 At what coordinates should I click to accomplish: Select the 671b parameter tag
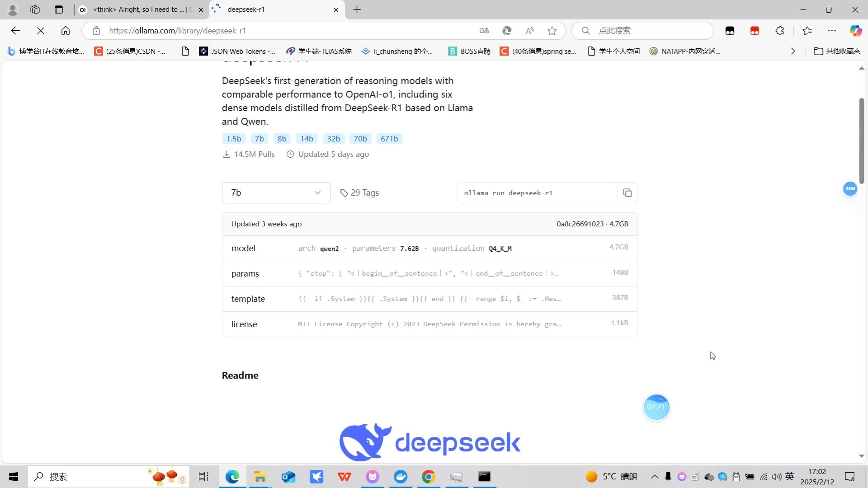tap(389, 138)
